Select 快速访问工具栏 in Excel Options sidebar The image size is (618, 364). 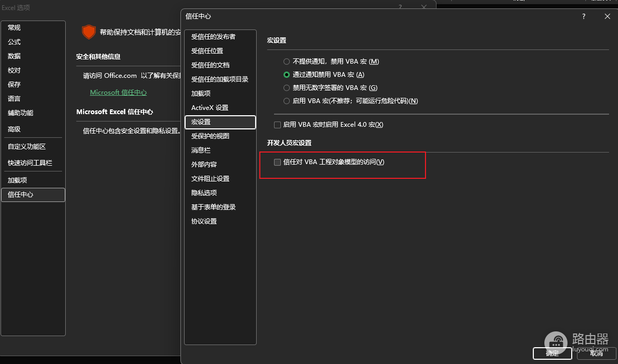click(33, 163)
